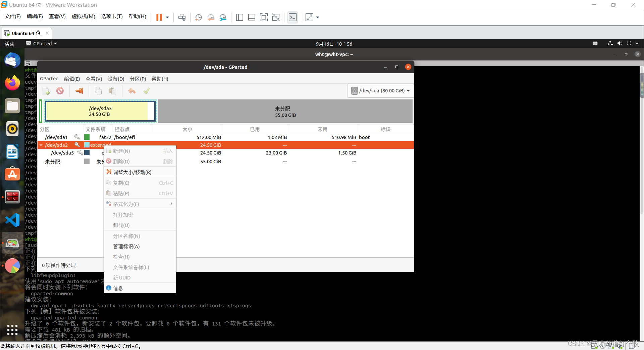Open the GParted app menu in top bar
The width and height of the screenshot is (644, 350).
pos(41,43)
